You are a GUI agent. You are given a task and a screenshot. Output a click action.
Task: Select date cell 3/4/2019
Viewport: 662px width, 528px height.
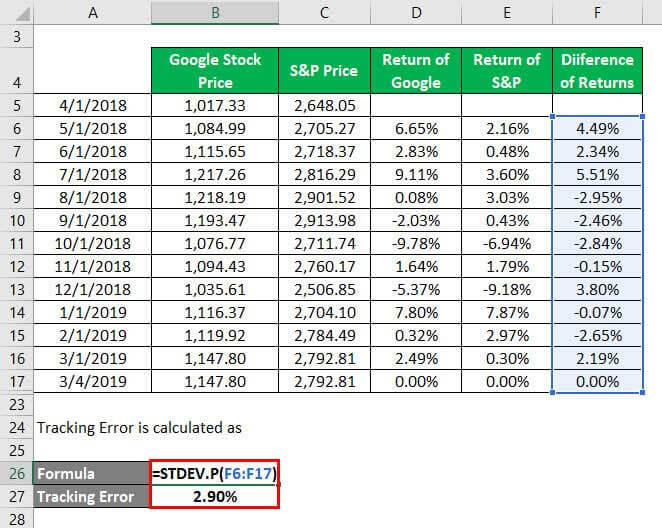[x=92, y=382]
